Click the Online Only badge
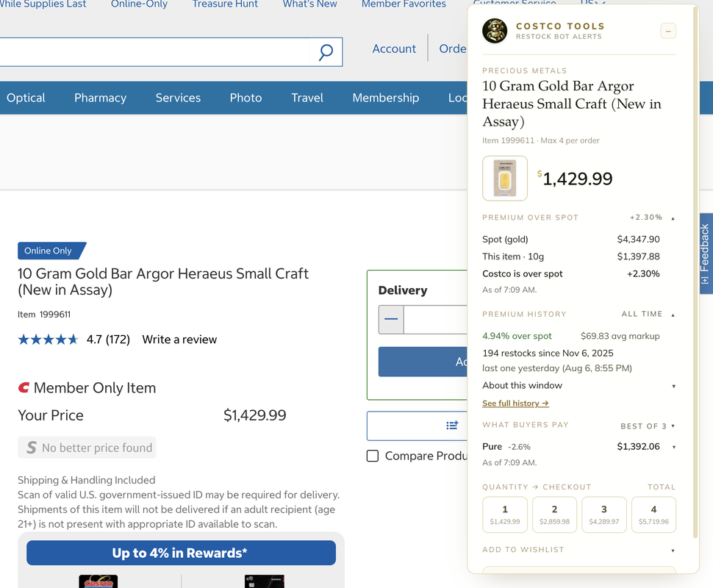Screen dimensions: 713x588 tap(51, 251)
